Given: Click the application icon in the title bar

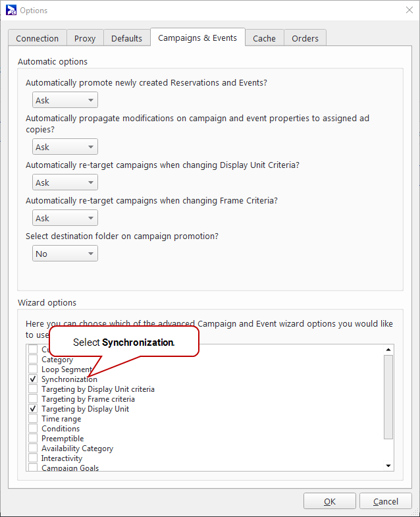Looking at the screenshot, I should pyautogui.click(x=11, y=11).
